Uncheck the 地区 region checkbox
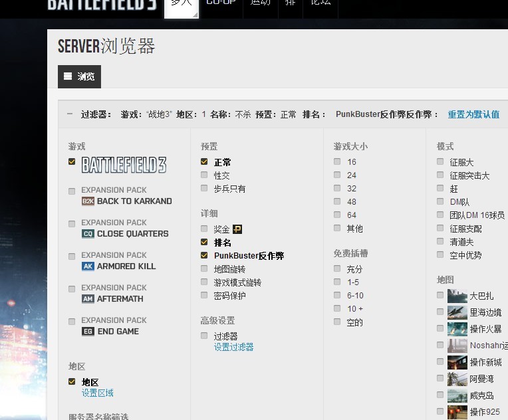This screenshot has width=508, height=420. pos(72,381)
